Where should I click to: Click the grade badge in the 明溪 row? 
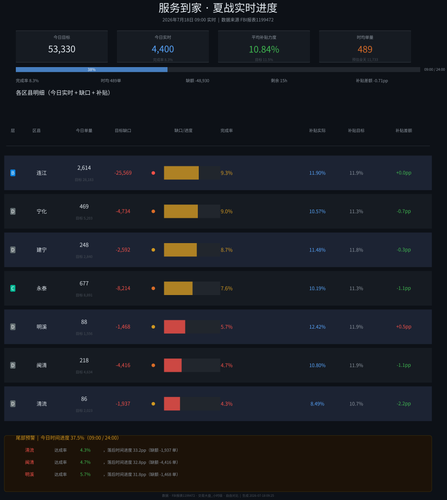click(13, 327)
